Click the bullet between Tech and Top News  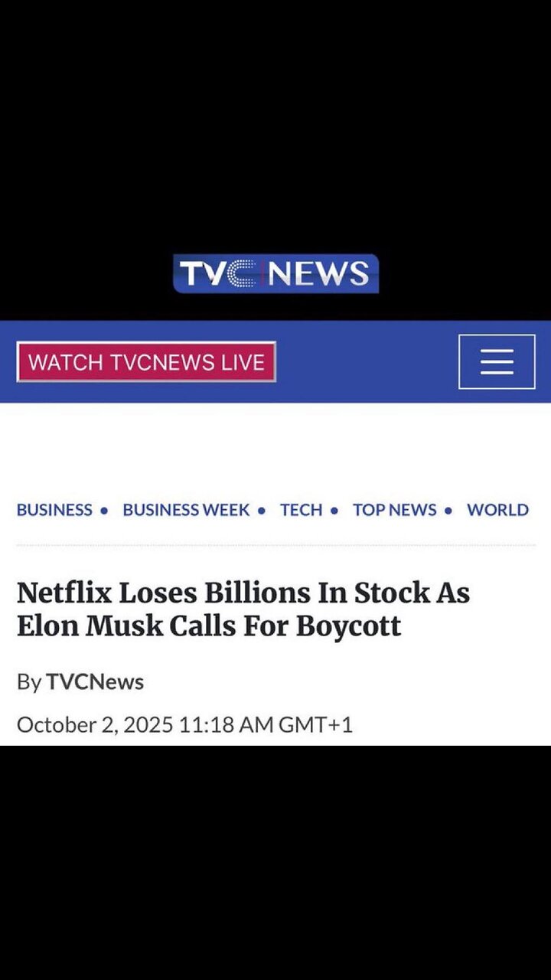click(x=334, y=511)
